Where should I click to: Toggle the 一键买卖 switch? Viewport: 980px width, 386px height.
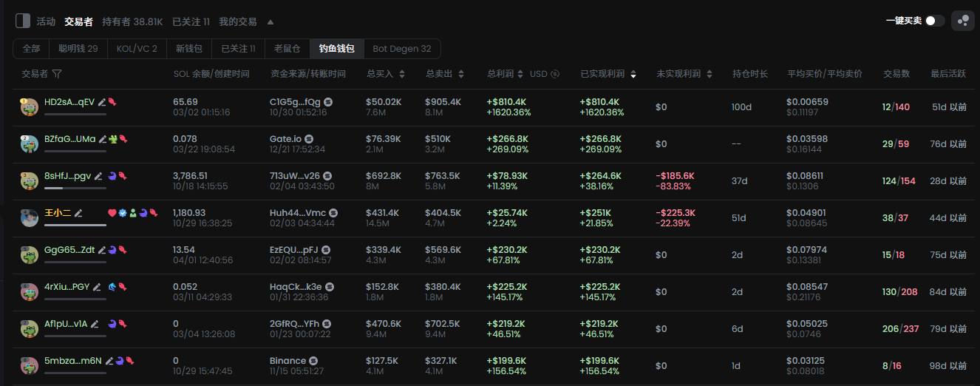934,21
